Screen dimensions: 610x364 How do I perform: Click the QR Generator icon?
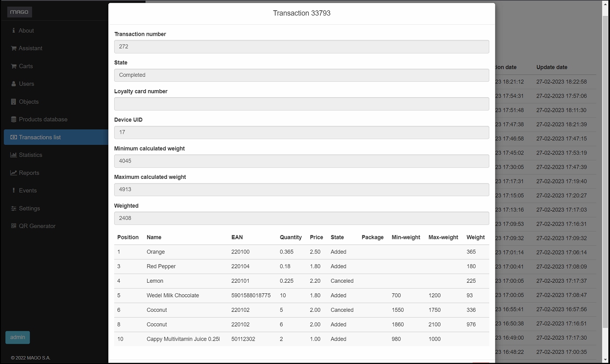(x=14, y=226)
